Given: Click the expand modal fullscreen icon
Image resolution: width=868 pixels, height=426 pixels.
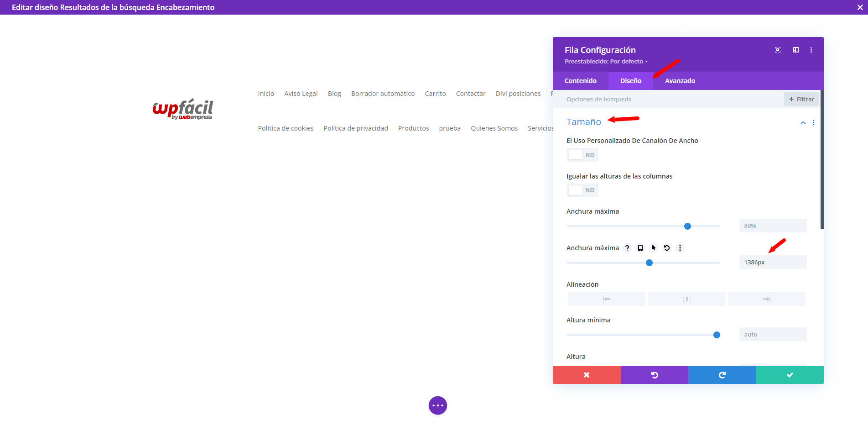Looking at the screenshot, I should coord(778,50).
